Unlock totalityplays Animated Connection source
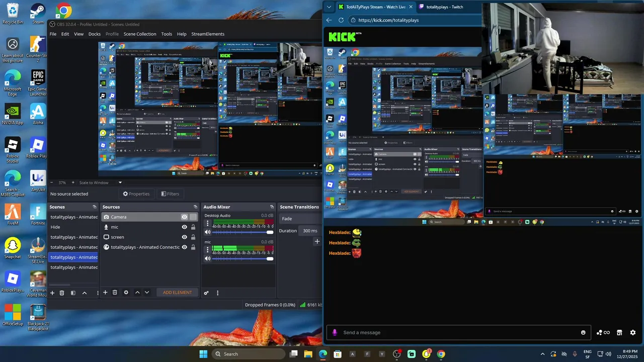The image size is (644, 362). tap(193, 247)
